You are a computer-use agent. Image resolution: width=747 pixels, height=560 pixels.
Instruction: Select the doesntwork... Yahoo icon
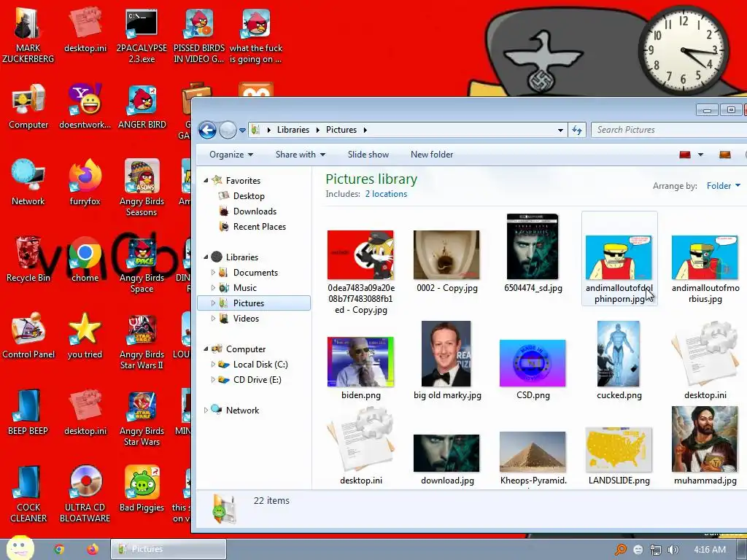[x=85, y=106]
